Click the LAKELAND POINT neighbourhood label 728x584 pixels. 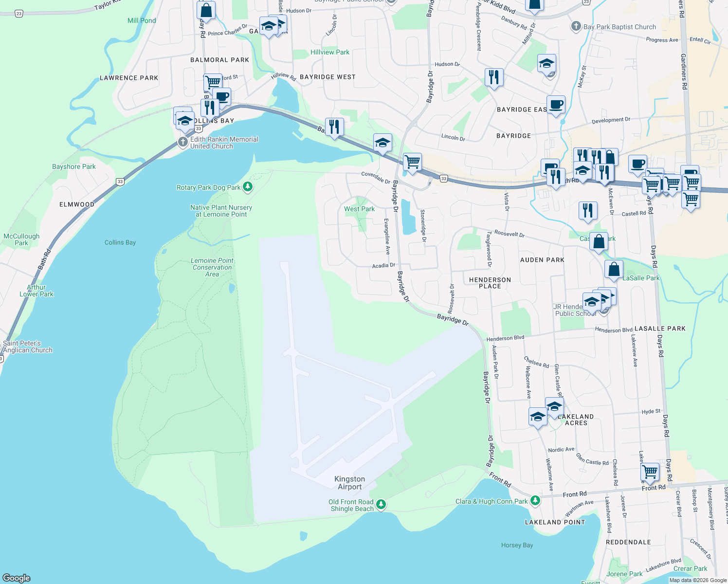555,522
